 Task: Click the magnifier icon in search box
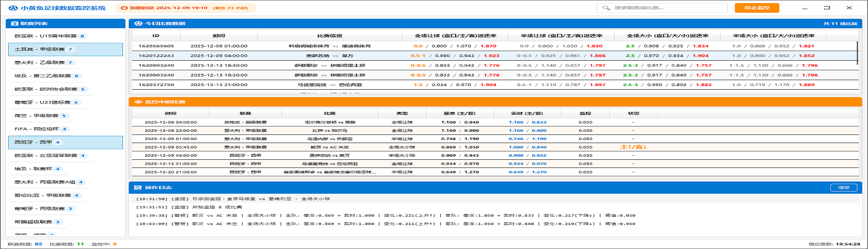click(x=606, y=8)
